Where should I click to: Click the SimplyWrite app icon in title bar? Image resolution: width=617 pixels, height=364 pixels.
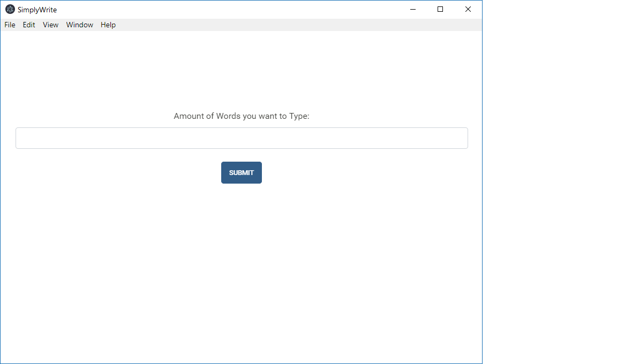(x=10, y=10)
